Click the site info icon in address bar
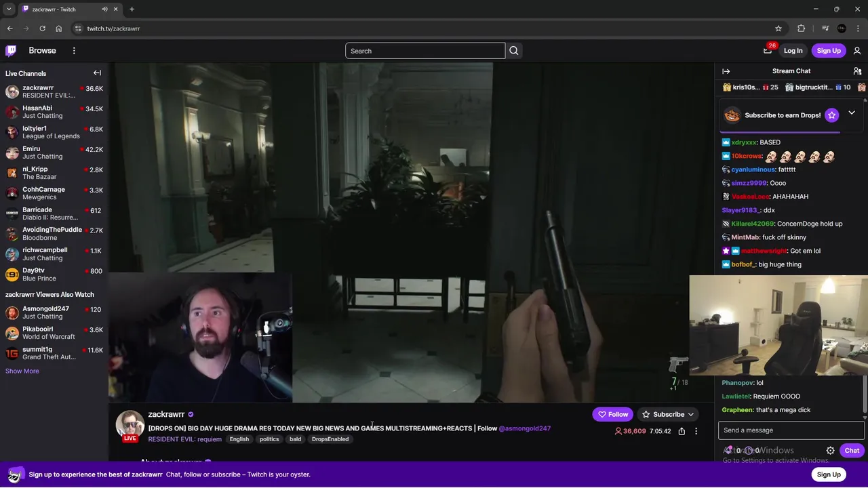The width and height of the screenshot is (868, 488). [78, 28]
